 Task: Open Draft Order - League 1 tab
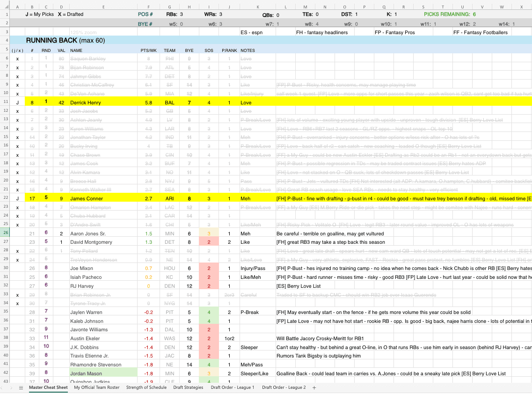point(233,387)
